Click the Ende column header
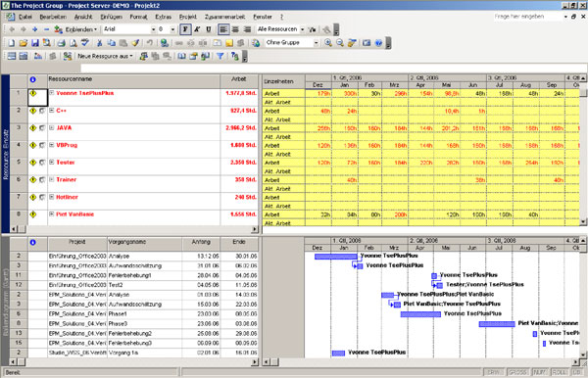The width and height of the screenshot is (588, 378). click(239, 244)
